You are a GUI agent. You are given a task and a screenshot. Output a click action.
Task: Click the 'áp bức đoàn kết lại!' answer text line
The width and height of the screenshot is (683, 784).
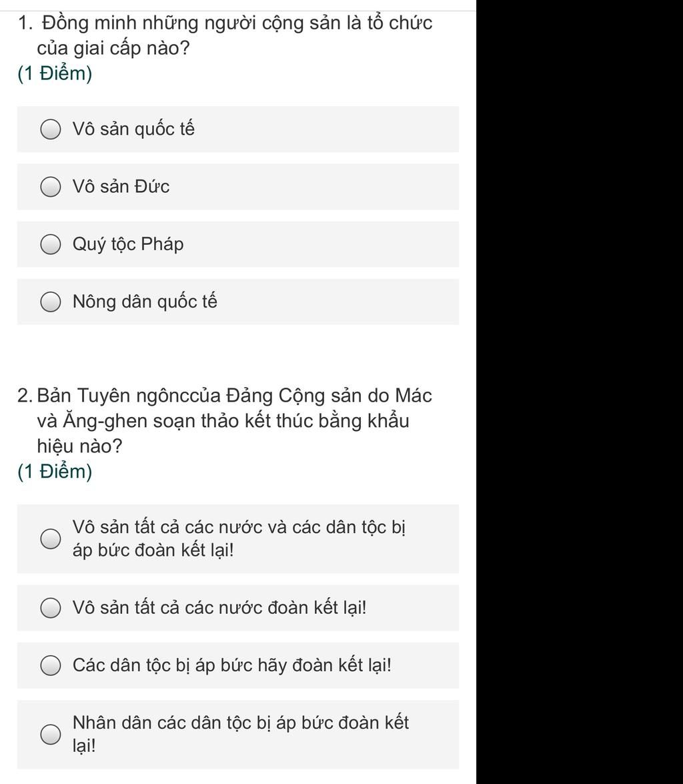[153, 550]
